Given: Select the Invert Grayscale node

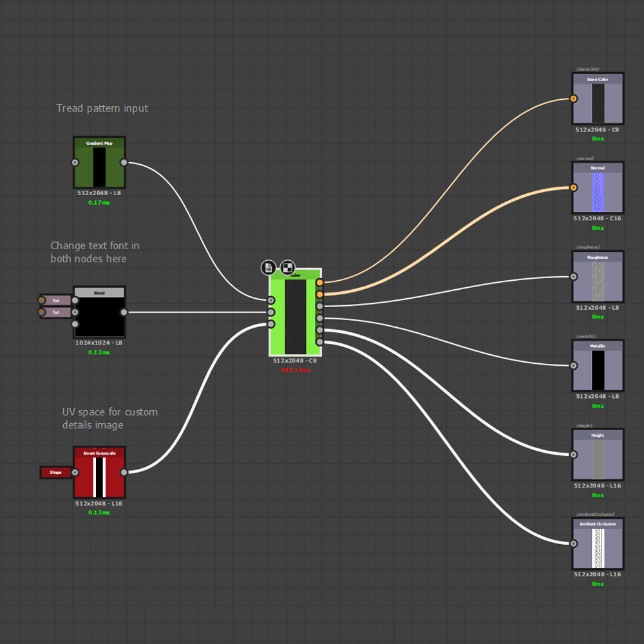Looking at the screenshot, I should pyautogui.click(x=99, y=472).
